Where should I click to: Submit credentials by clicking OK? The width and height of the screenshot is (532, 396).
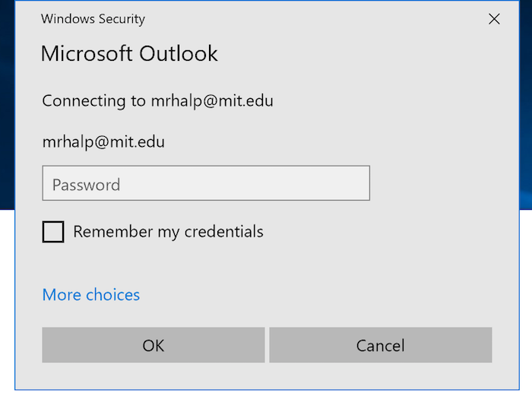[154, 345]
